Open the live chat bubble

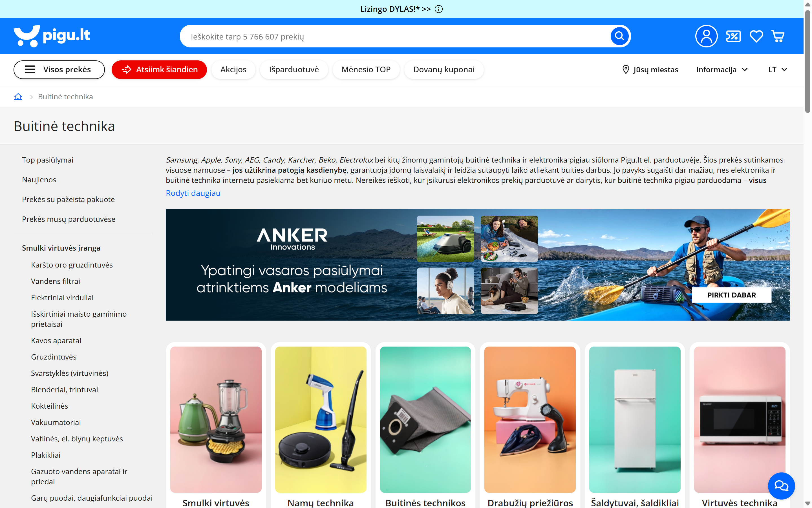[781, 485]
